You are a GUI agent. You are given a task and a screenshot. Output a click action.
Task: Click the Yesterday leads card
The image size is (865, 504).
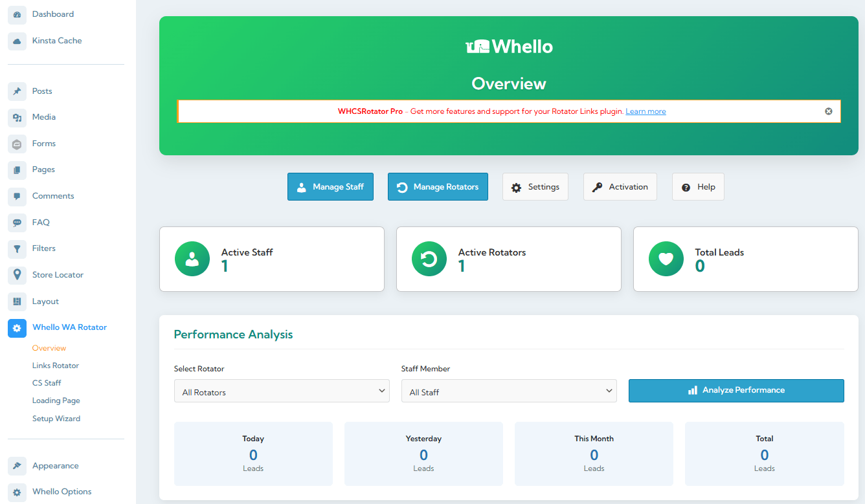(x=423, y=454)
